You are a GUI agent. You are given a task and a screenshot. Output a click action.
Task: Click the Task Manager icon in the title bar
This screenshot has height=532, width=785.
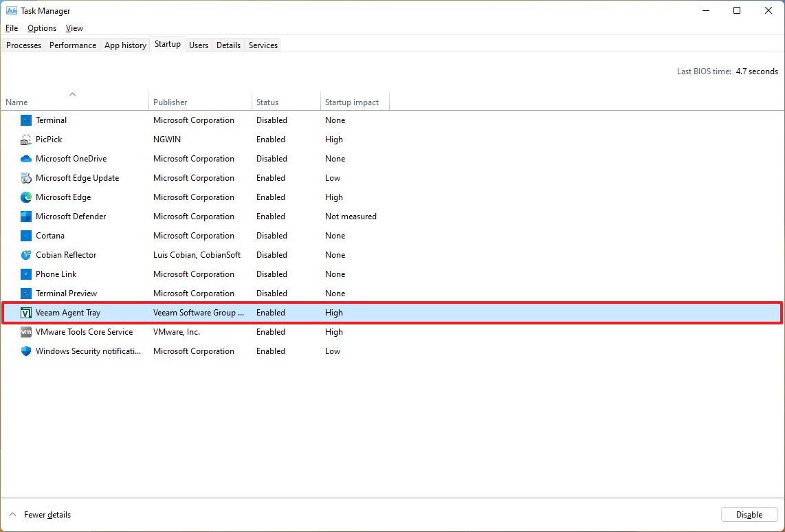(10, 10)
